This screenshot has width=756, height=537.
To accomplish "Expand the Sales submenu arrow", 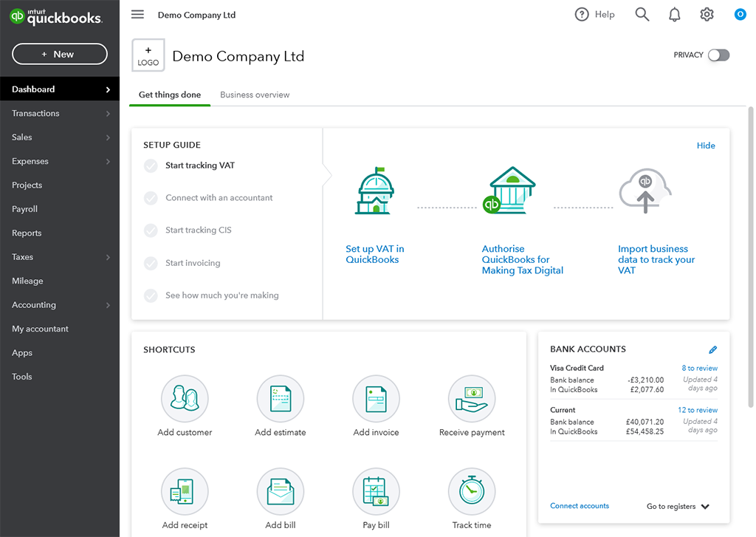I will pos(108,137).
